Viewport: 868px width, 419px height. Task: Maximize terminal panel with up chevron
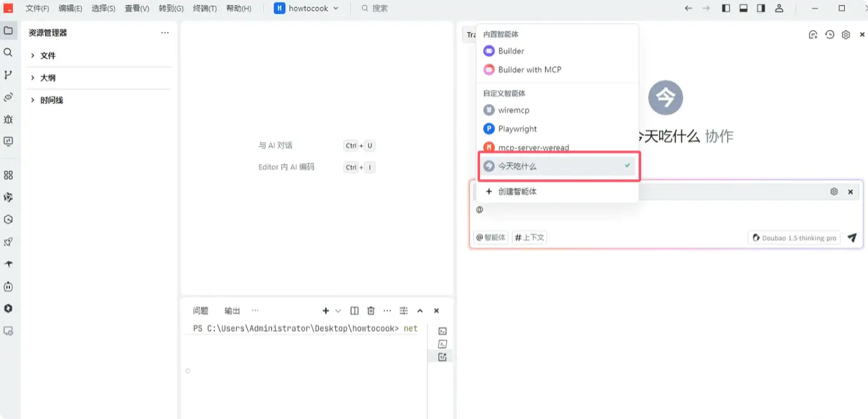420,311
